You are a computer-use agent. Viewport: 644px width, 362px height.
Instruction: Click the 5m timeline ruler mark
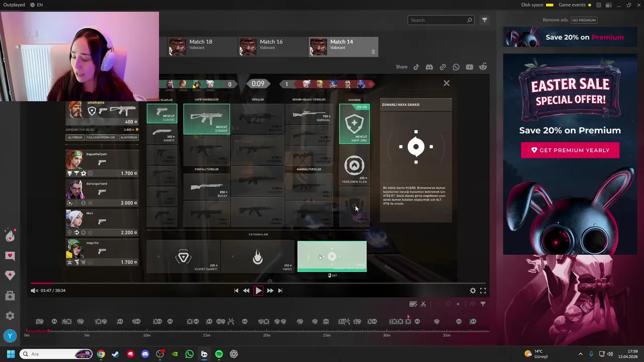pyautogui.click(x=87, y=335)
